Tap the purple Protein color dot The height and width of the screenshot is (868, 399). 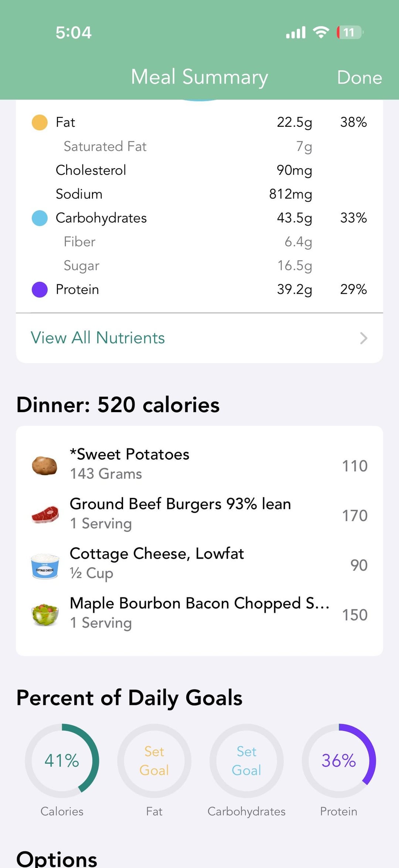tap(40, 289)
